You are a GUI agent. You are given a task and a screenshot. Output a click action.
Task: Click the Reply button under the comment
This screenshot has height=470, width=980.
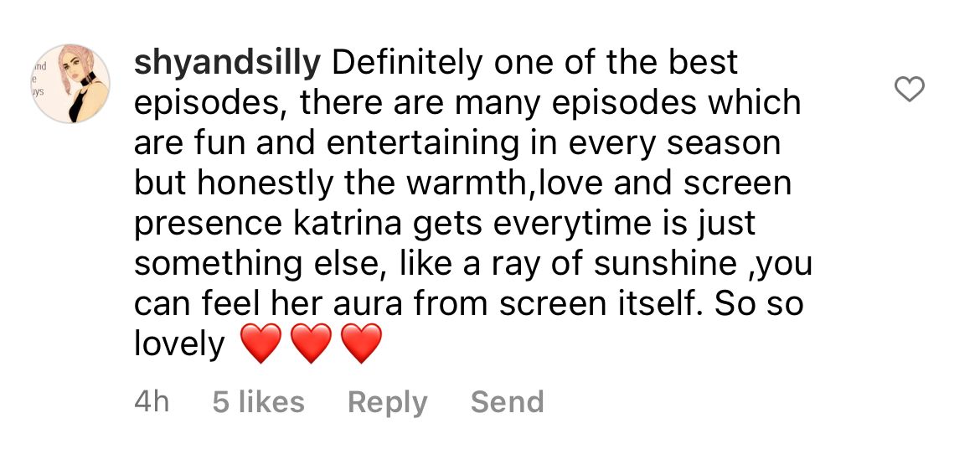coord(388,402)
